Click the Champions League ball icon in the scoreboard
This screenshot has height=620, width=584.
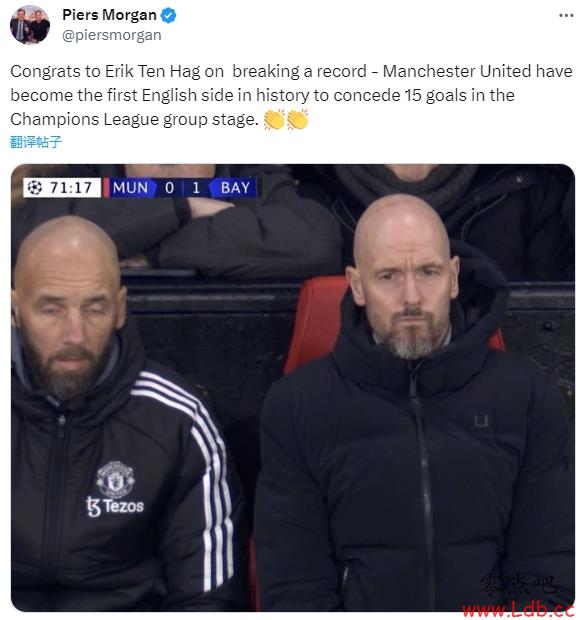tap(35, 187)
